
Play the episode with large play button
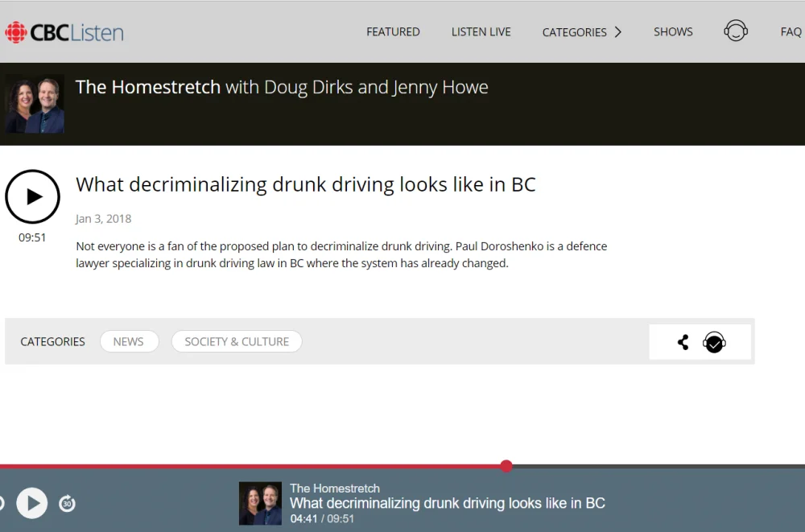click(32, 196)
